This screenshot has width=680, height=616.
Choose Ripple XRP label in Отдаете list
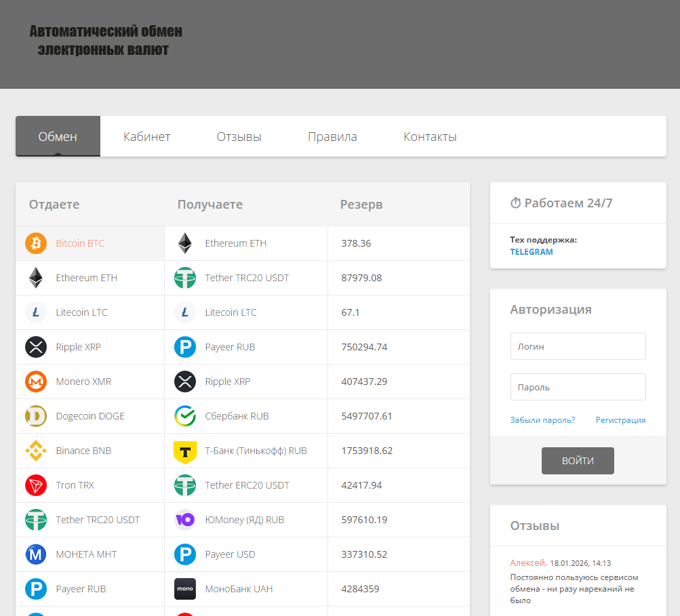pos(79,347)
